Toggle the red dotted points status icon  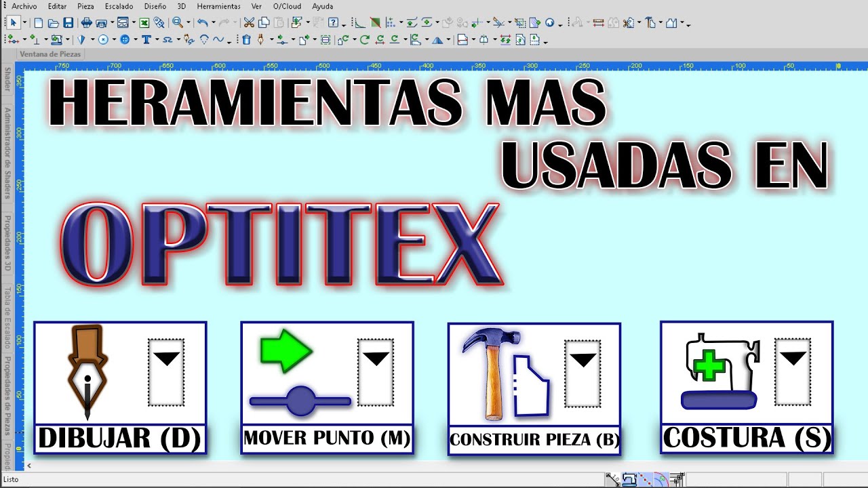(x=646, y=479)
